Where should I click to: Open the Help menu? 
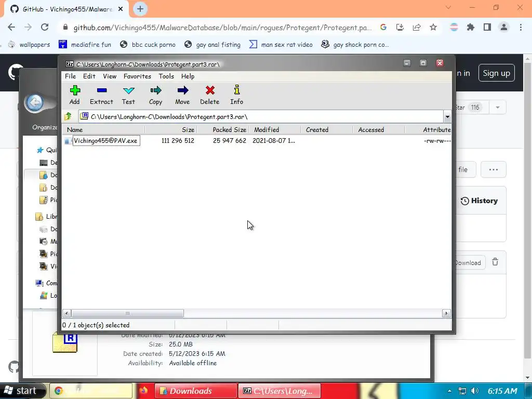(x=188, y=76)
